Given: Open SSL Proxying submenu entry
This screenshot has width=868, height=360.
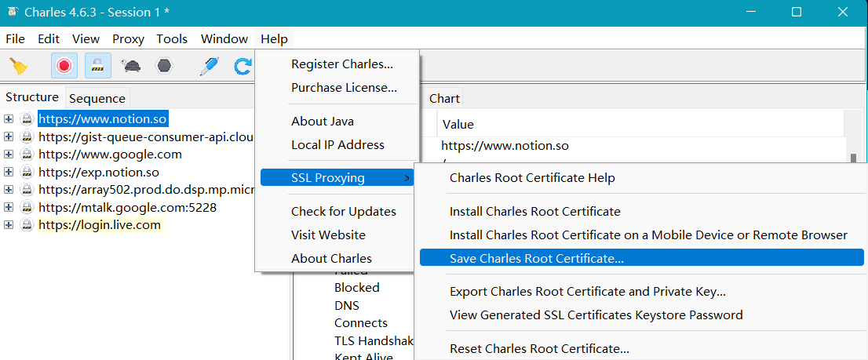Looking at the screenshot, I should (337, 177).
